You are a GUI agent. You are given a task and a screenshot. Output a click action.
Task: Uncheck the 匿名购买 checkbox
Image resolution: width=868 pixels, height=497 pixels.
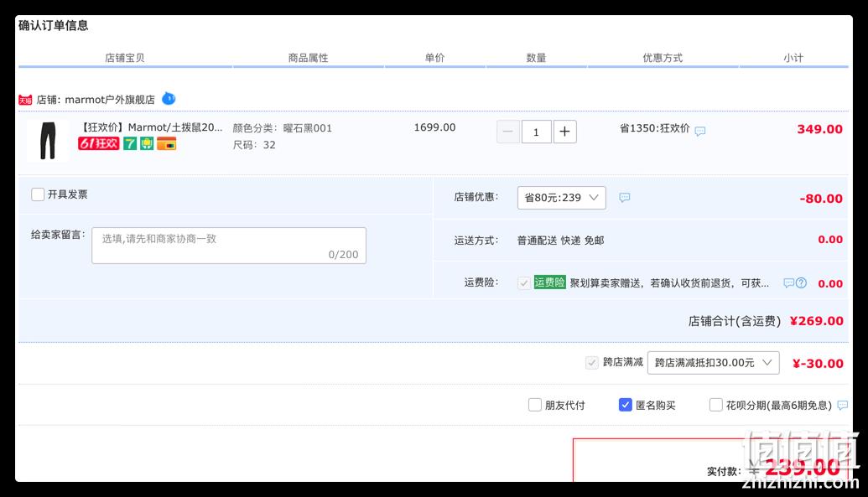click(625, 405)
